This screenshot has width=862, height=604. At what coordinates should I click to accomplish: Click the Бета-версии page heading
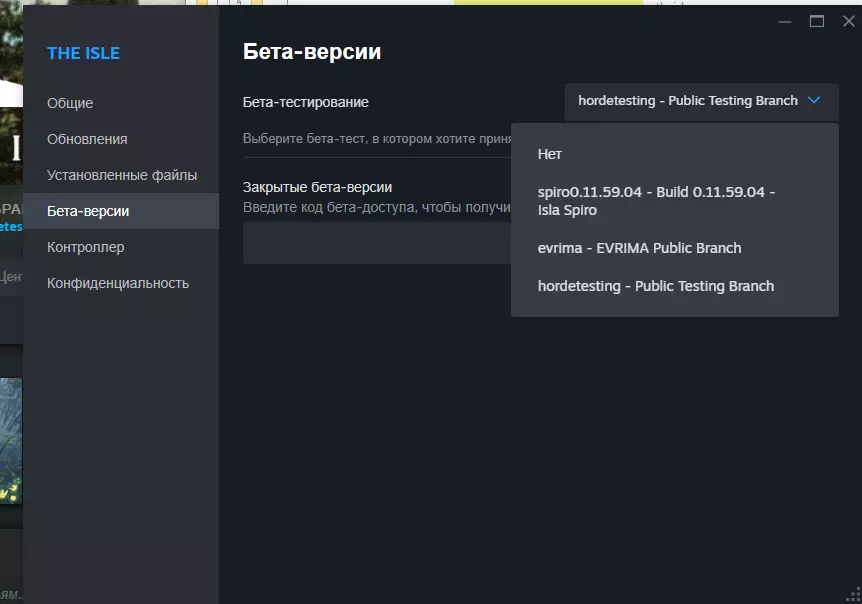coord(312,52)
